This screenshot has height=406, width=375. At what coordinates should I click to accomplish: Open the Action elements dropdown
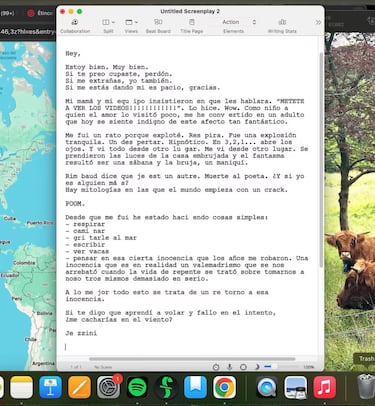[x=239, y=22]
